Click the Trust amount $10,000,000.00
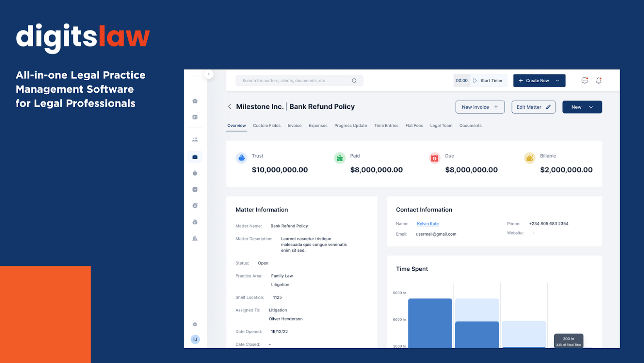 (280, 170)
